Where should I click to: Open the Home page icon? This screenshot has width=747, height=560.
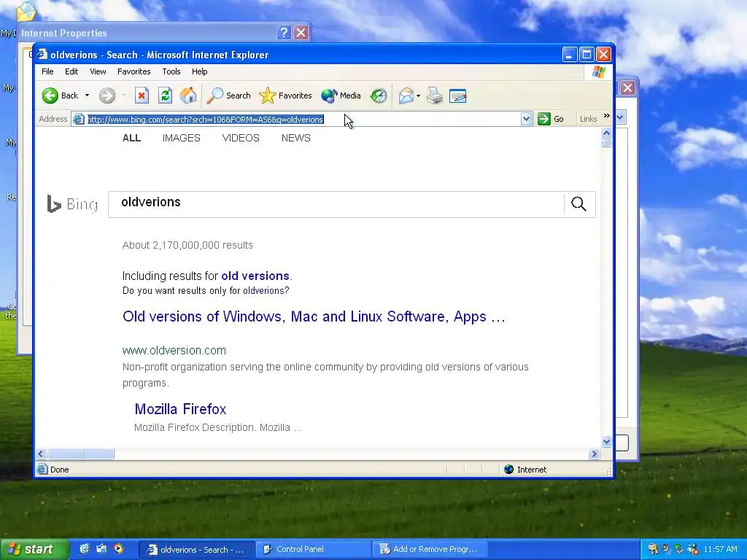(188, 96)
